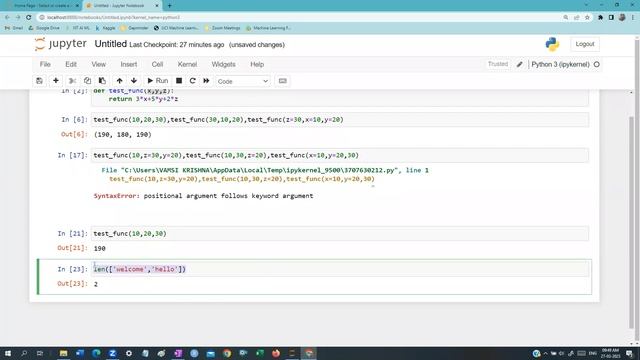This screenshot has height=360, width=640.
Task: Rename the notebook title Untitled
Action: point(111,44)
